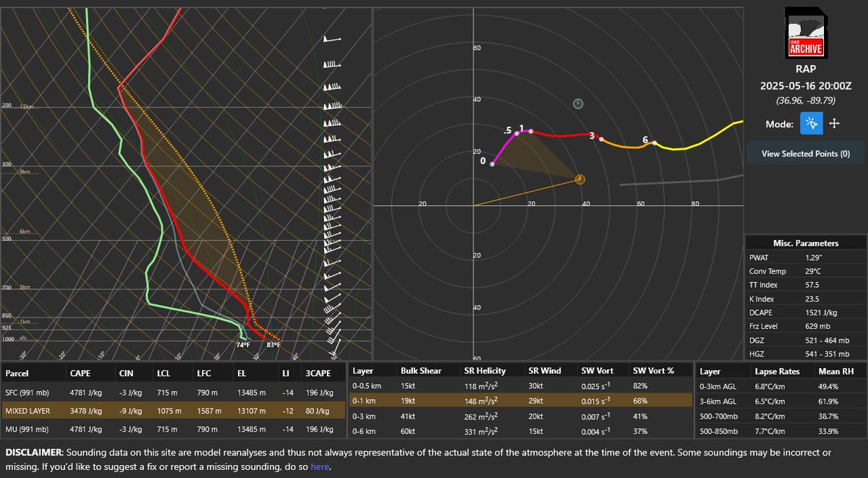Click the 74°F dewpoint label on Skew-T

pos(243,345)
